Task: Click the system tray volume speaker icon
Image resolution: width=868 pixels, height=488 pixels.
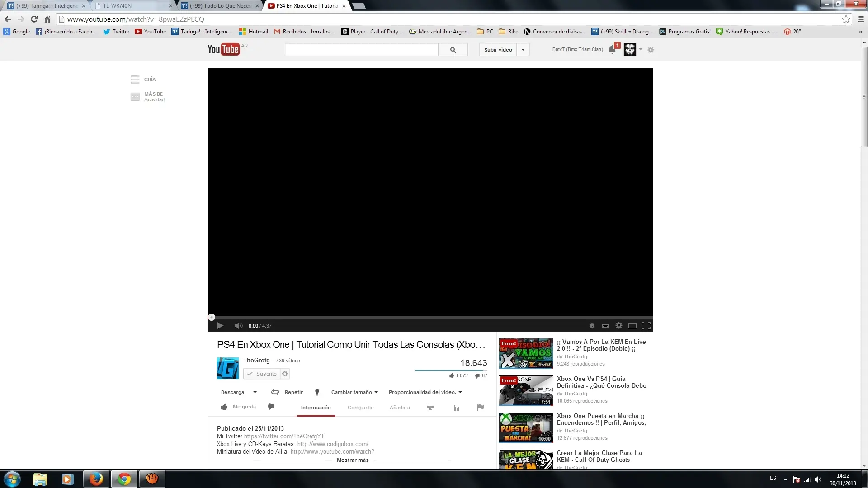Action: coord(818,479)
